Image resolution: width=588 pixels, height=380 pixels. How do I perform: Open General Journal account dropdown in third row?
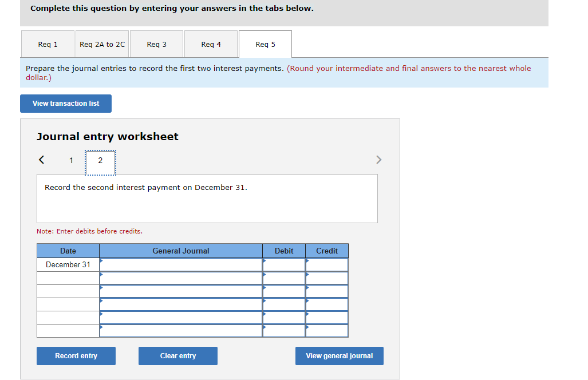click(181, 291)
